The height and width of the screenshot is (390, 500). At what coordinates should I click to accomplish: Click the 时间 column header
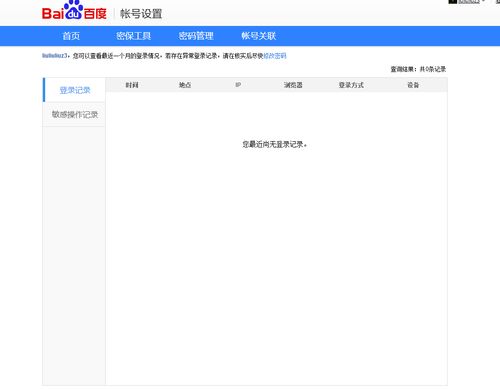coord(132,85)
